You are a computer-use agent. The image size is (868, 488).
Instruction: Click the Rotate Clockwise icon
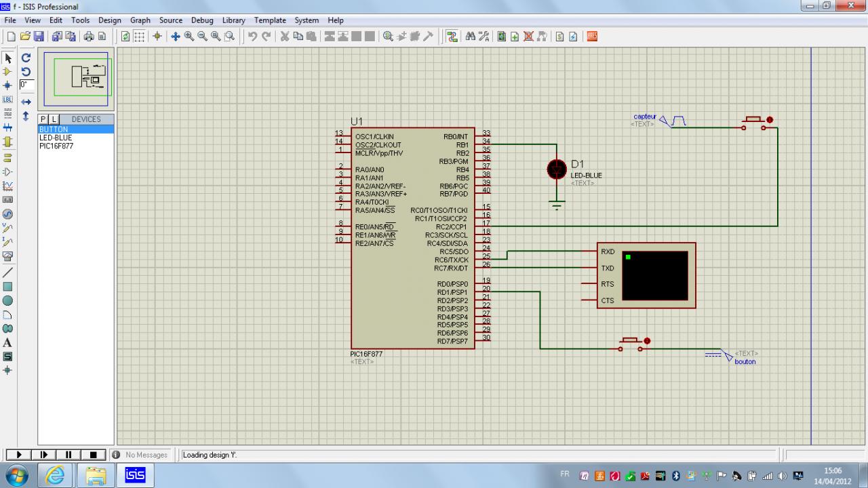(x=26, y=58)
